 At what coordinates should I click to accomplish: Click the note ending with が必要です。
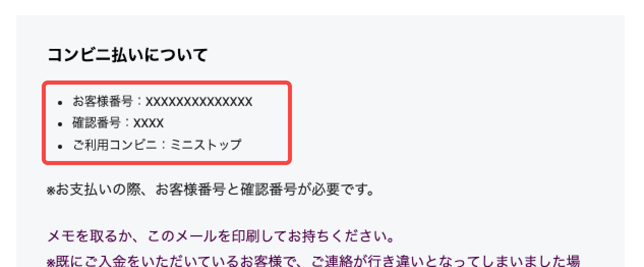(211, 191)
